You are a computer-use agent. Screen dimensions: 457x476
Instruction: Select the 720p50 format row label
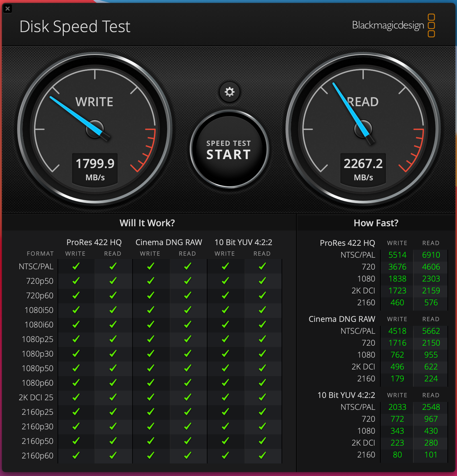coord(40,281)
